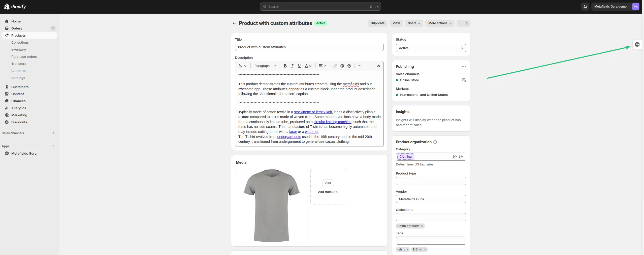Image resolution: width=644 pixels, height=255 pixels.
Task: Go back using the arrow beside product title
Action: click(x=234, y=23)
